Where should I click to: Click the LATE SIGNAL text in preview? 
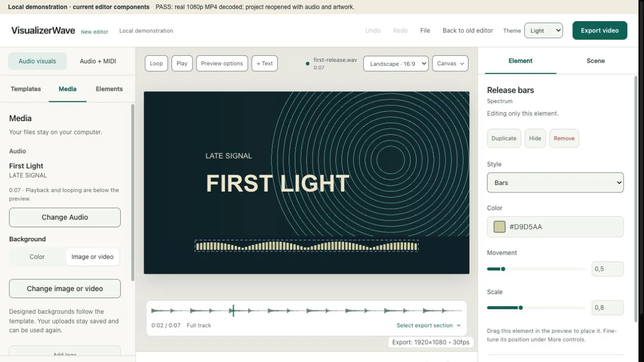[x=229, y=156]
